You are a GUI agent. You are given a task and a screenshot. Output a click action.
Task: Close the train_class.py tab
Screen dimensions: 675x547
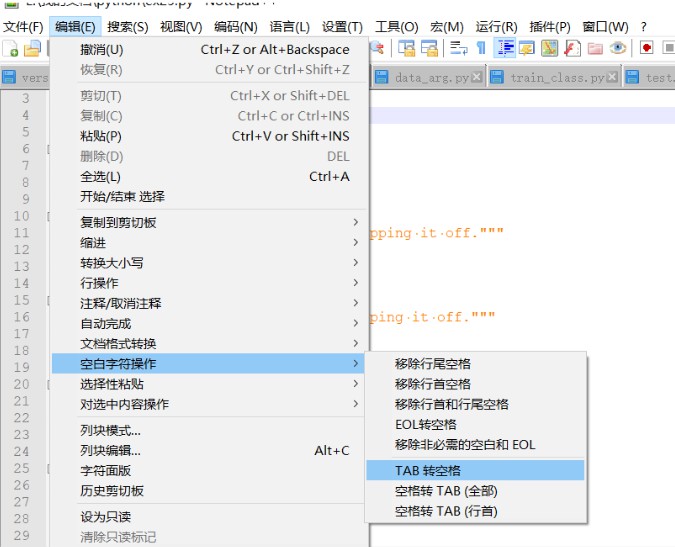point(612,77)
